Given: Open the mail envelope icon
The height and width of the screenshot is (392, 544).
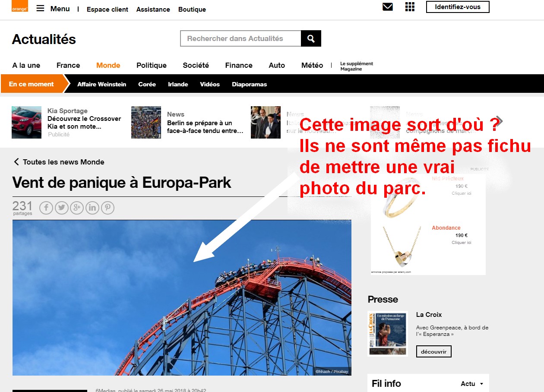Looking at the screenshot, I should coord(388,7).
